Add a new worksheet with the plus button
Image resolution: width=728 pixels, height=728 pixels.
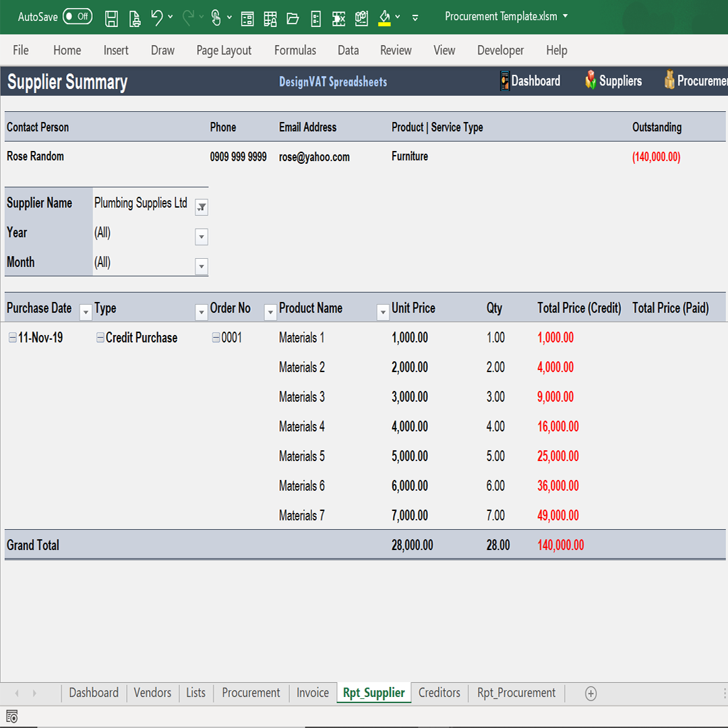click(x=590, y=692)
